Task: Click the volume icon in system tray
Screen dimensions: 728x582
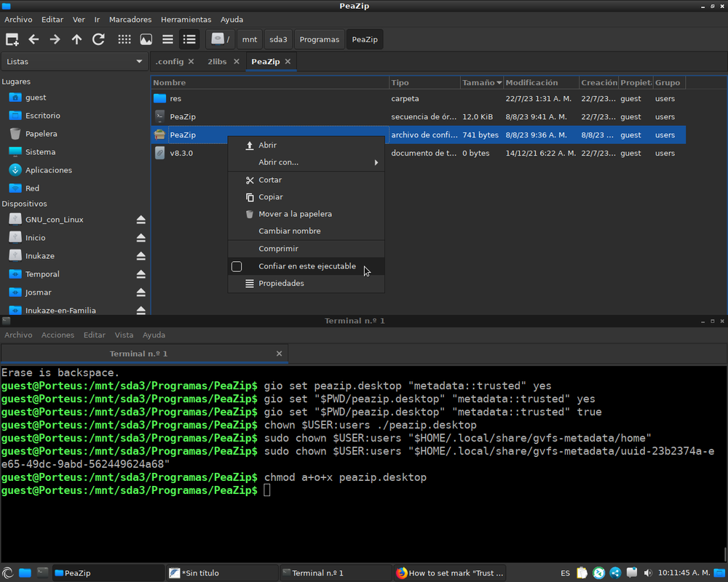Action: click(x=648, y=573)
